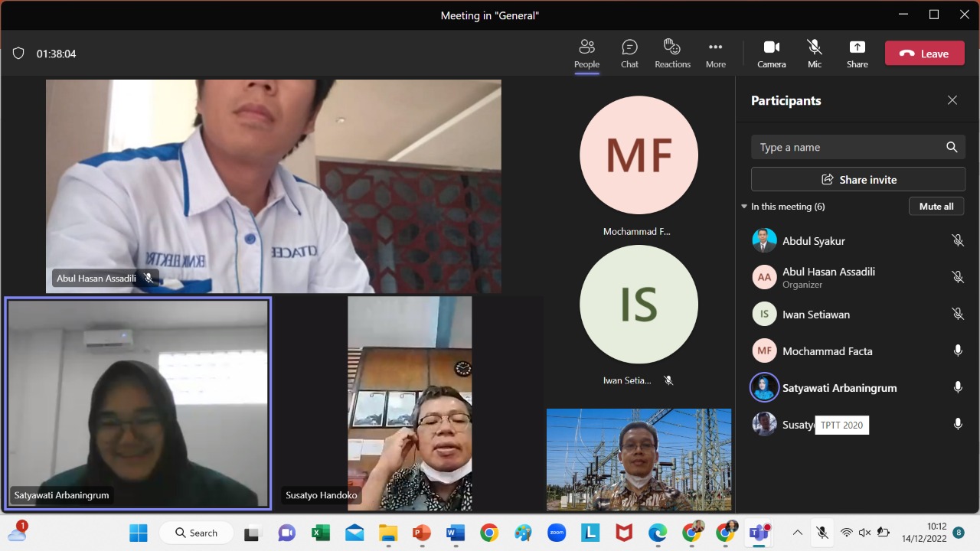Image resolution: width=980 pixels, height=551 pixels.
Task: Leave the meeting
Action: coord(924,54)
